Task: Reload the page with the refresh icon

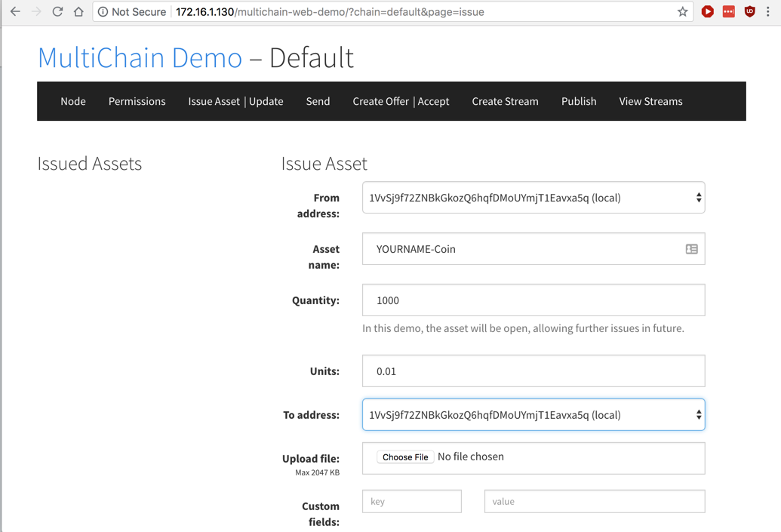Action: 57,12
